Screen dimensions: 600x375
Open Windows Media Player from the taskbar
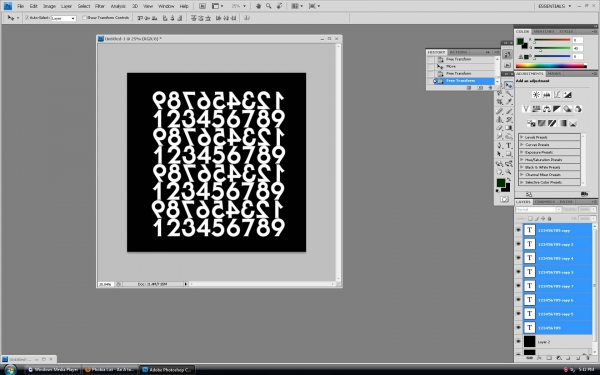[x=53, y=370]
